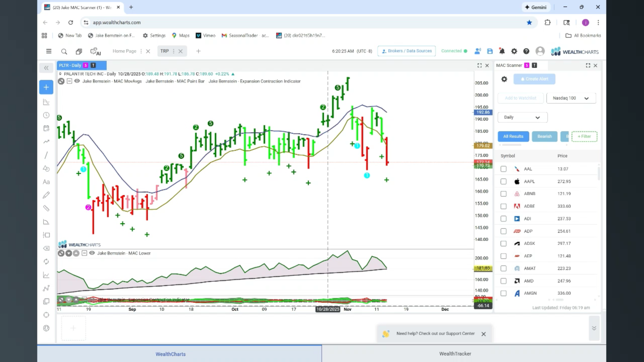Select the AMD row in scanner list

click(547, 281)
